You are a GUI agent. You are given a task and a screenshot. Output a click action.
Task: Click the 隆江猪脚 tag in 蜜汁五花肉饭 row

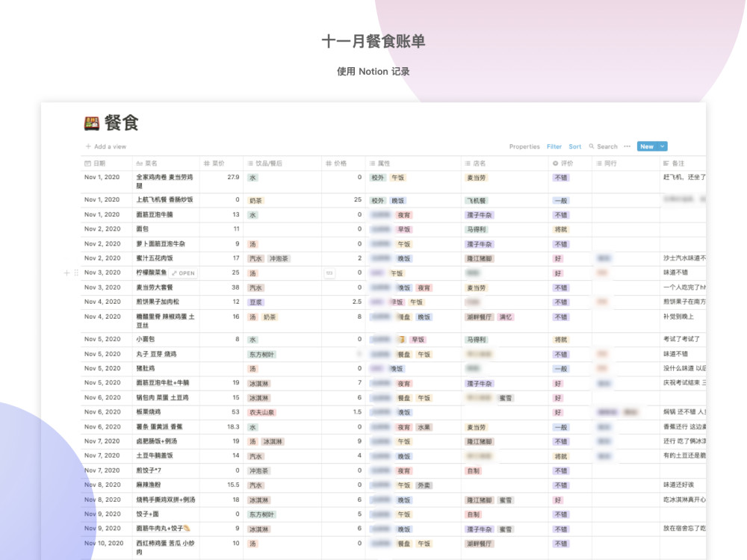pos(480,259)
